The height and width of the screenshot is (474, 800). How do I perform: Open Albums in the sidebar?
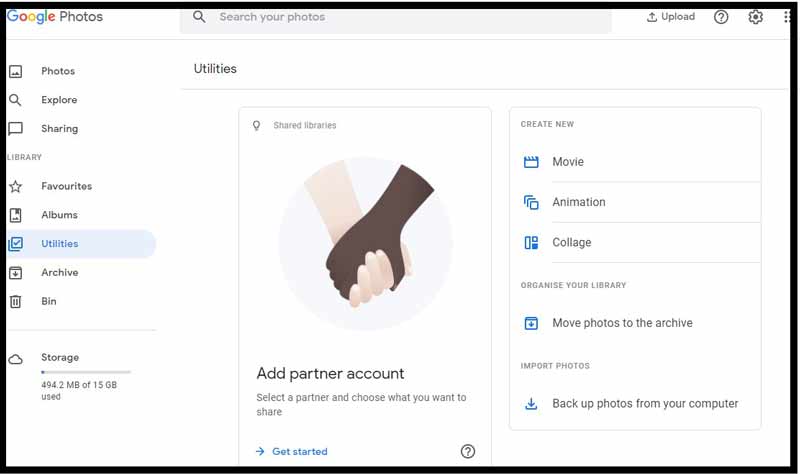(x=59, y=215)
